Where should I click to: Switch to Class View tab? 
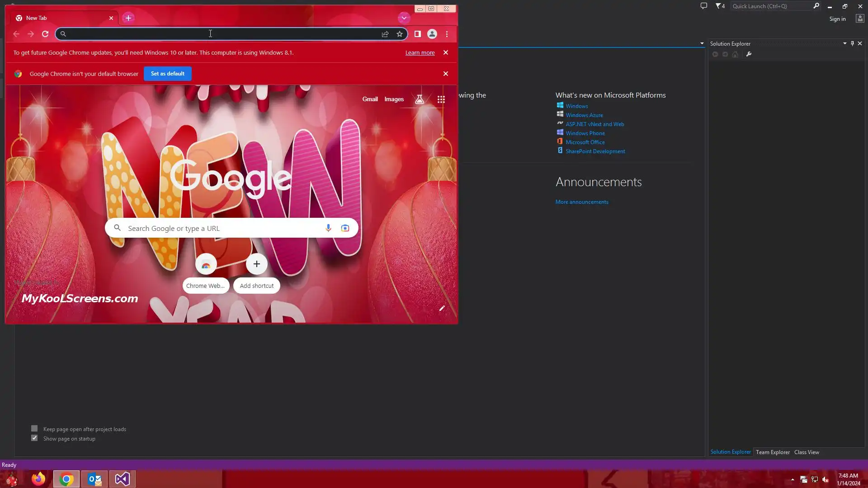click(x=807, y=452)
